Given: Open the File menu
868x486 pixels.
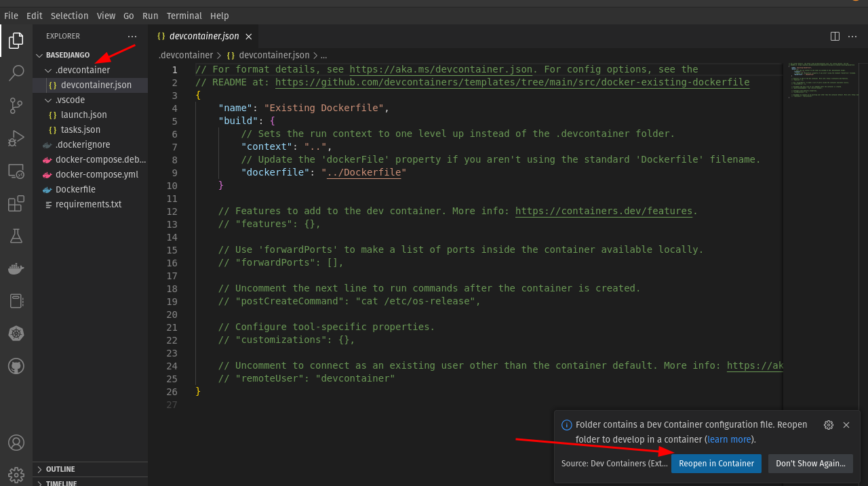Looking at the screenshot, I should coord(11,16).
